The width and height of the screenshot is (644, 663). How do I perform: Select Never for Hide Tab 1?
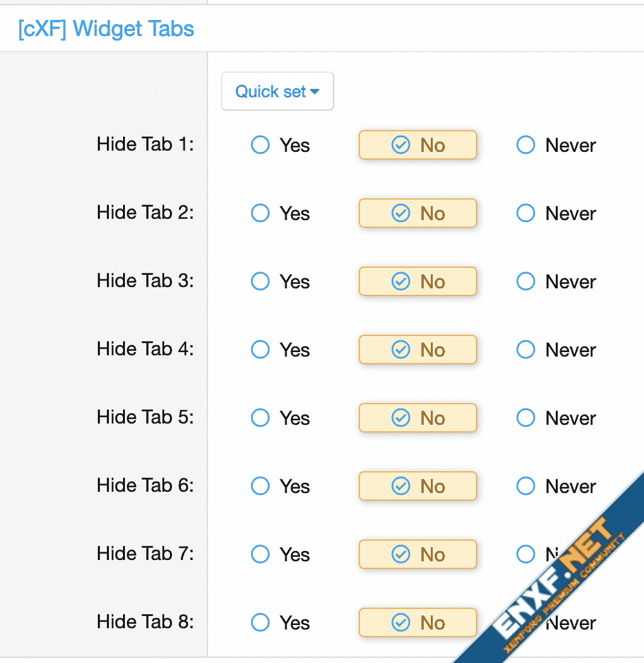[x=526, y=145]
